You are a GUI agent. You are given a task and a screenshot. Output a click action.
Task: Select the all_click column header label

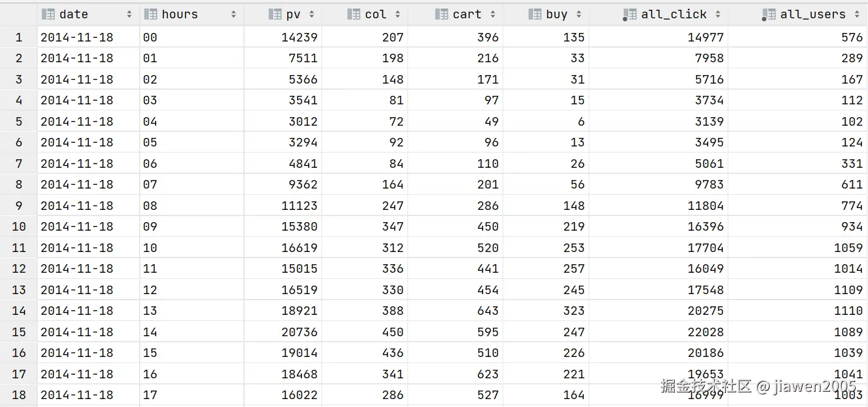[674, 14]
